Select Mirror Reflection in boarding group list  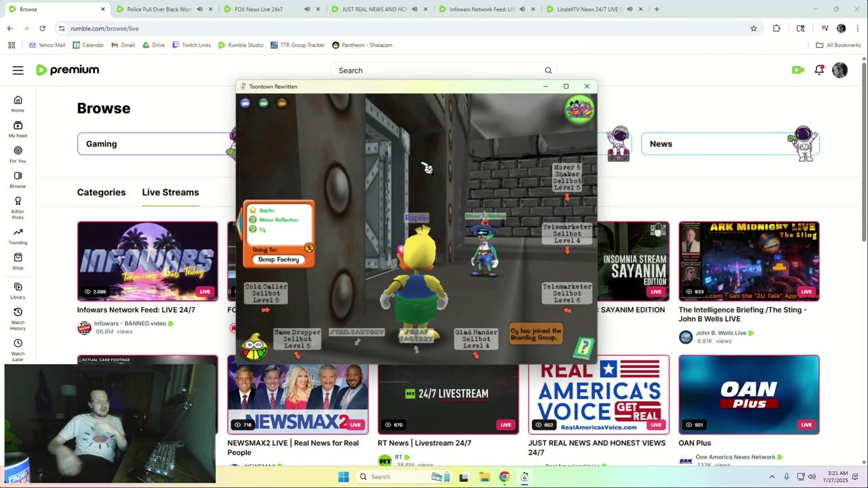point(279,220)
